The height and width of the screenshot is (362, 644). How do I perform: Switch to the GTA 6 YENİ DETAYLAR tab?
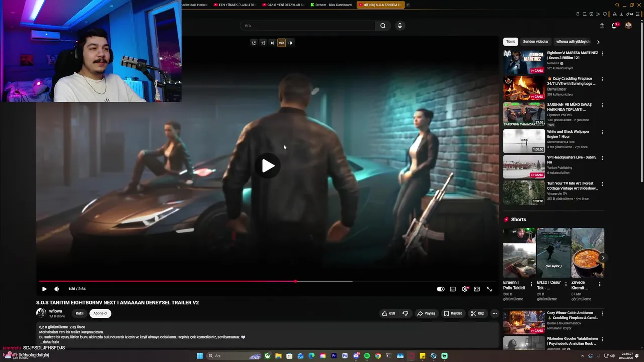pos(282,5)
